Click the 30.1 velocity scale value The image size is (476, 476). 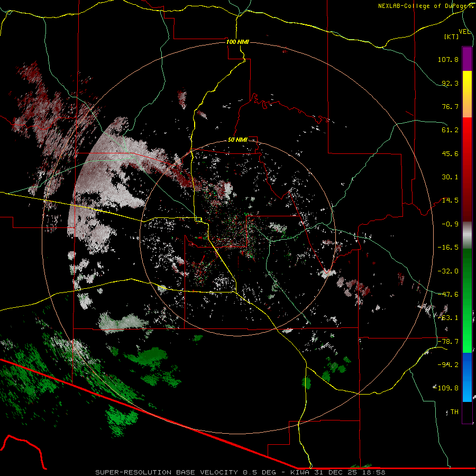pyautogui.click(x=450, y=177)
